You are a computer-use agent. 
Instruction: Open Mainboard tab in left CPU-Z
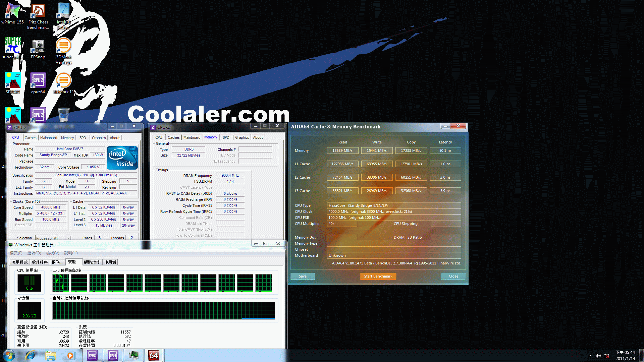tap(49, 138)
